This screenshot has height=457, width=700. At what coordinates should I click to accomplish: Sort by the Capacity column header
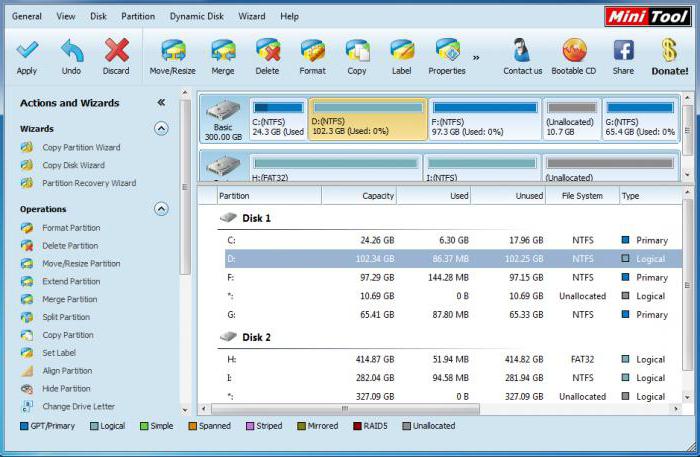pyautogui.click(x=359, y=196)
